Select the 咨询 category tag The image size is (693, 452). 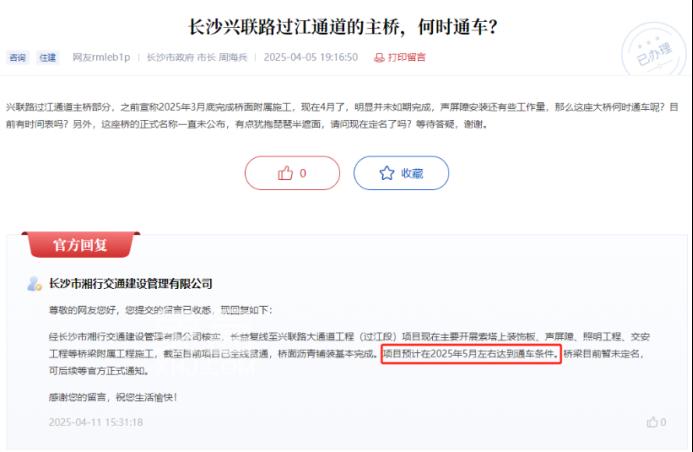17,57
